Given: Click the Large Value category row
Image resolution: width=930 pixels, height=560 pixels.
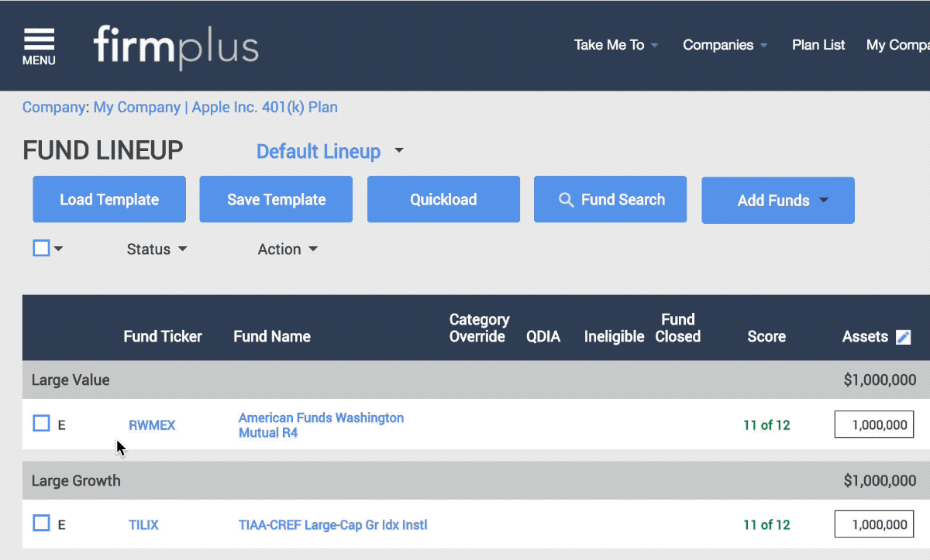Looking at the screenshot, I should click(x=476, y=380).
